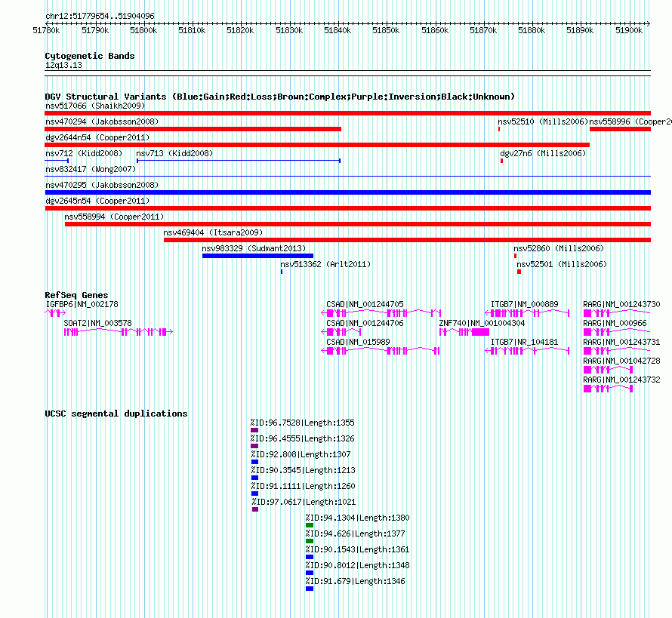
Task: Click the 51900k ruler tick label
Action: [x=629, y=30]
